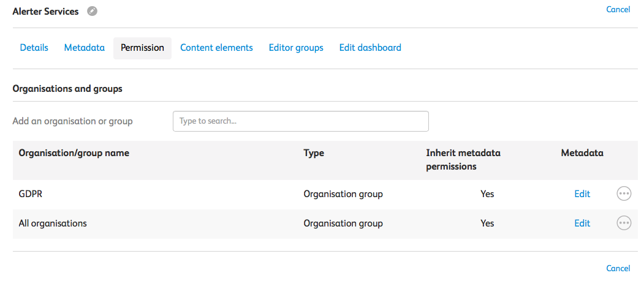Focus the organisation or group search field
Screen dimensions: 644x281
click(x=300, y=121)
